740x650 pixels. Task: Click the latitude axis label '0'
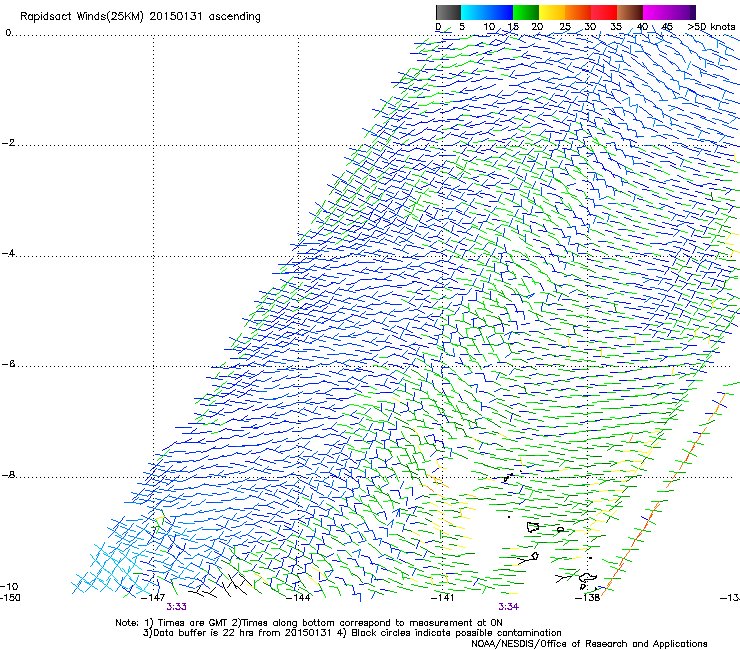(8, 33)
